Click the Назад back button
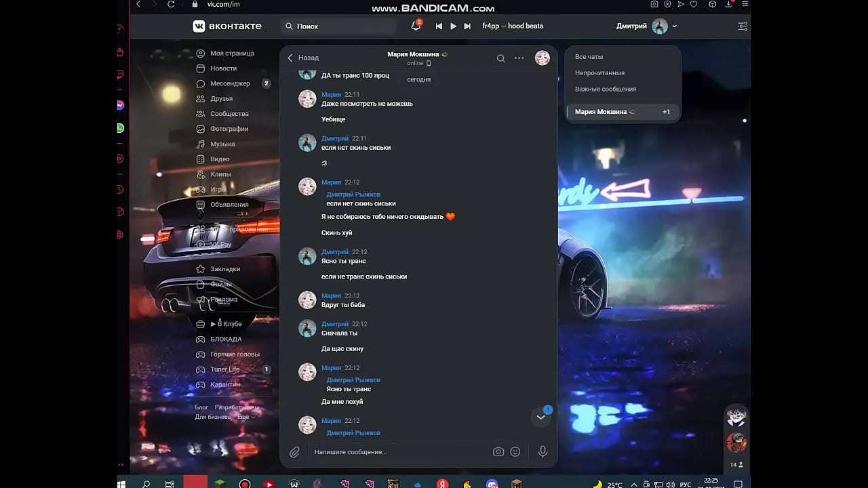The image size is (868, 488). click(x=303, y=58)
